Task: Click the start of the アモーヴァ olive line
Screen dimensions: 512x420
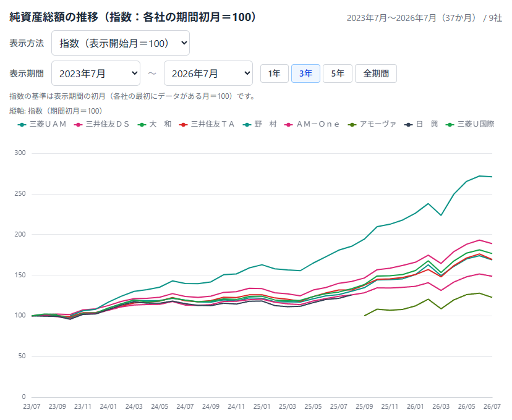Action: click(365, 316)
